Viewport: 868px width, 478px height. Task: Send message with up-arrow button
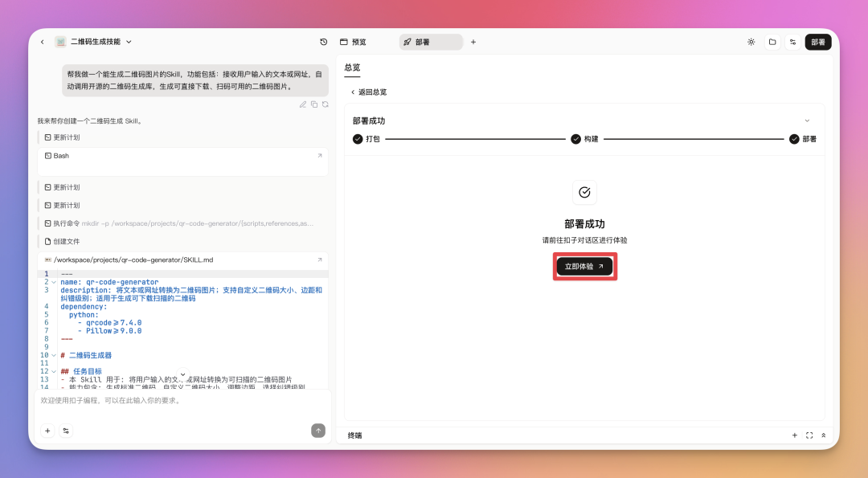318,431
